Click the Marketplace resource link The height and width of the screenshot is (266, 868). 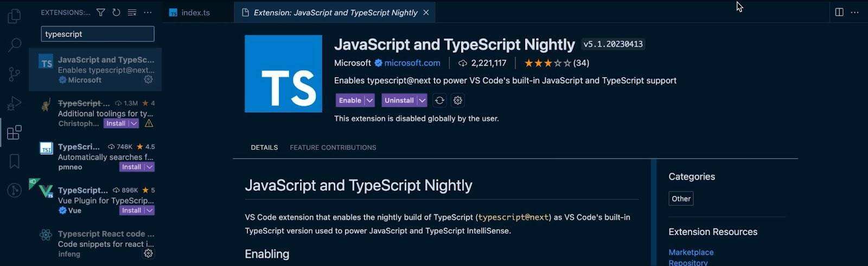pos(691,252)
